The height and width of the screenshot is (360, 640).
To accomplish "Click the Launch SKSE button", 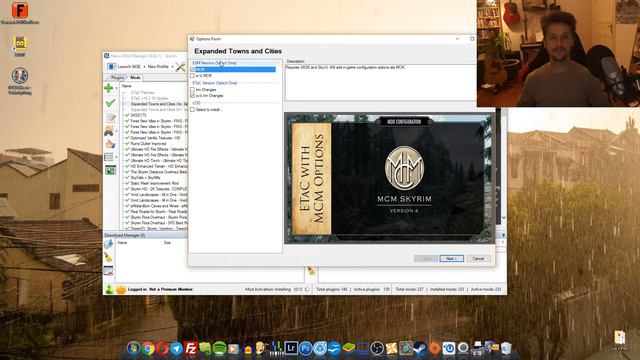I will [x=124, y=67].
